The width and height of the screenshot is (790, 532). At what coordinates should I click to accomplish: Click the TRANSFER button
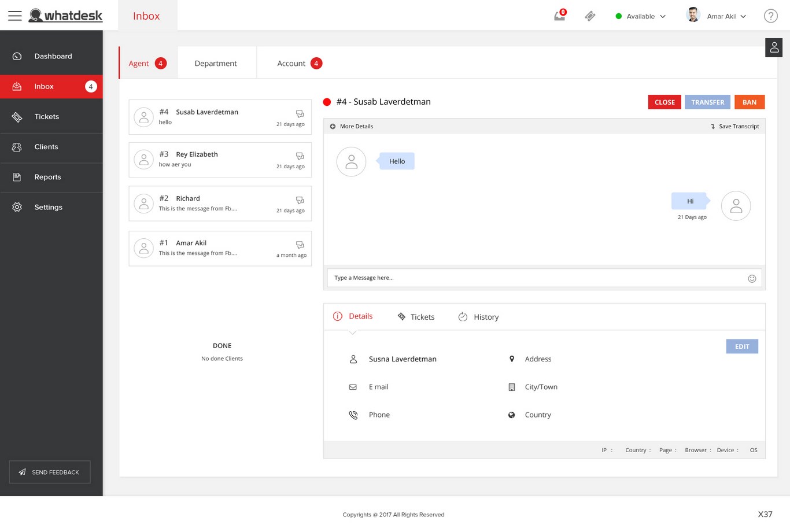[707, 102]
